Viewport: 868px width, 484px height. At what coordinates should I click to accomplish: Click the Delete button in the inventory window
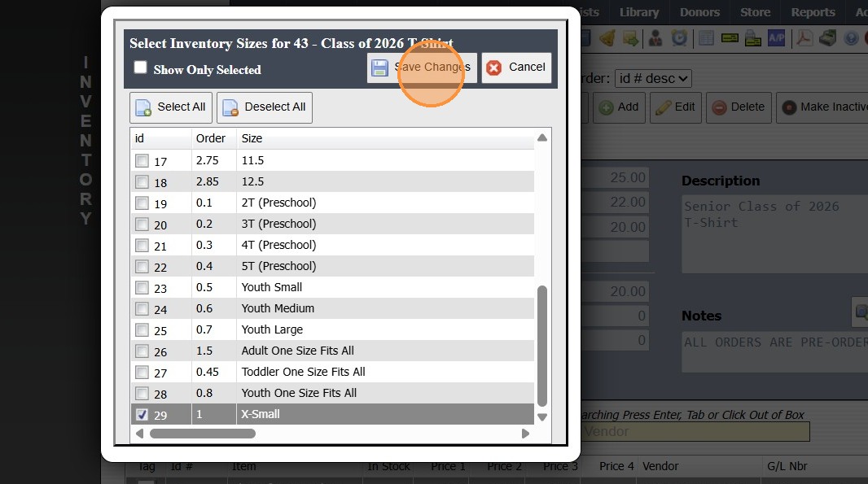click(739, 107)
